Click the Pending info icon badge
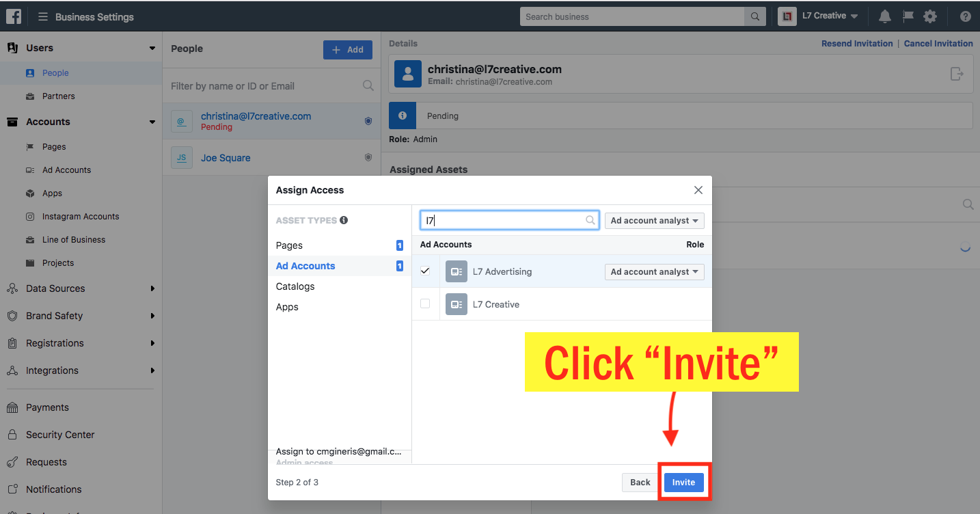Screen dimensions: 980x514 pos(403,116)
